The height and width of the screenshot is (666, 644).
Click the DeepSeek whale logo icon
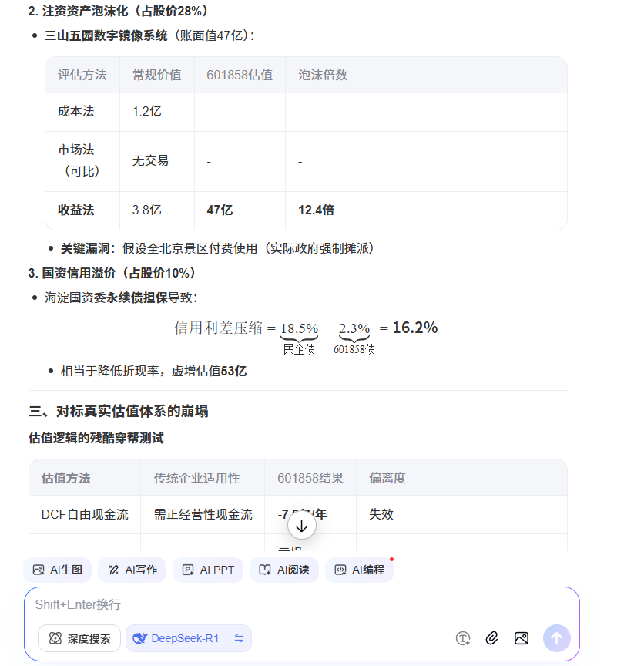click(139, 638)
